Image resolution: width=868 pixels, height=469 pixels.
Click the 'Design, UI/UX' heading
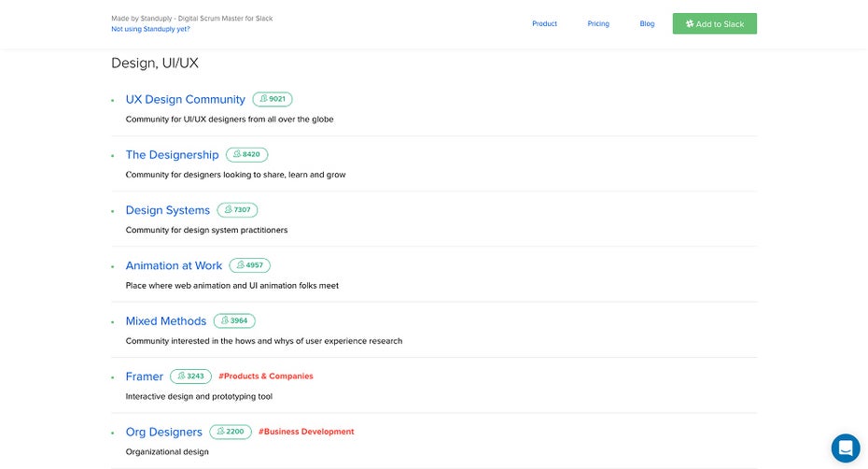155,64
